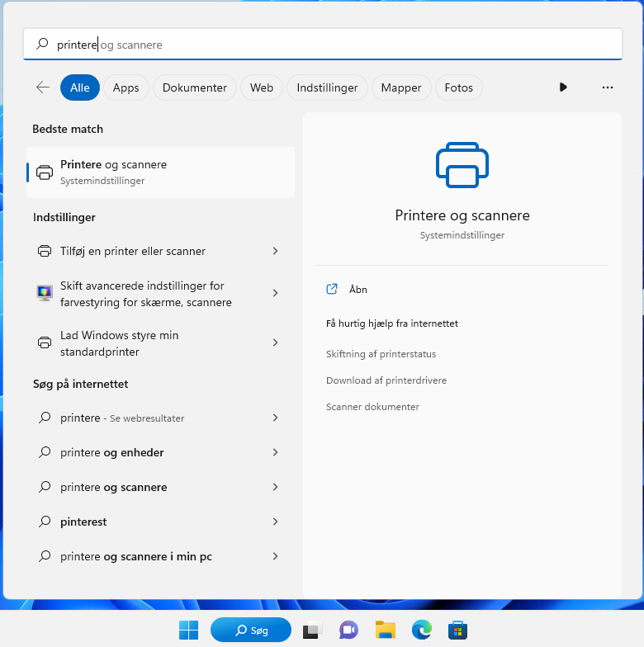The height and width of the screenshot is (647, 644).
Task: Select 'Lad Windows styre min standardprinter' result
Action: (x=160, y=343)
